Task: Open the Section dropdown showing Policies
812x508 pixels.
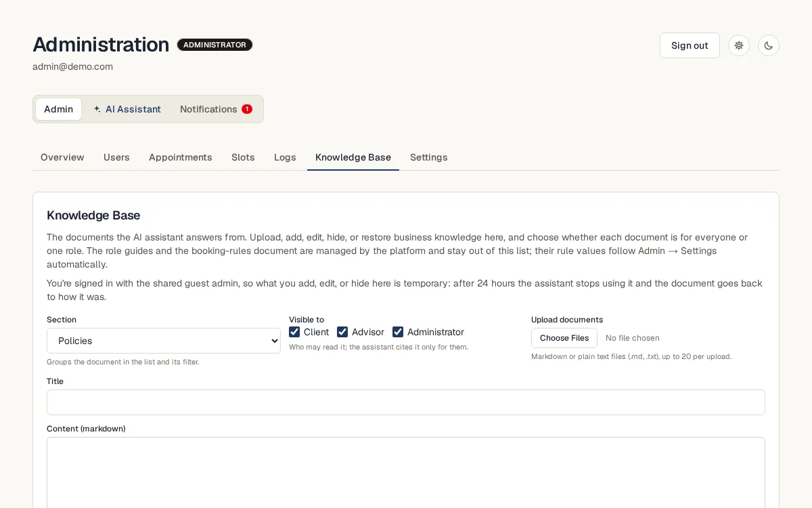Action: (x=164, y=341)
